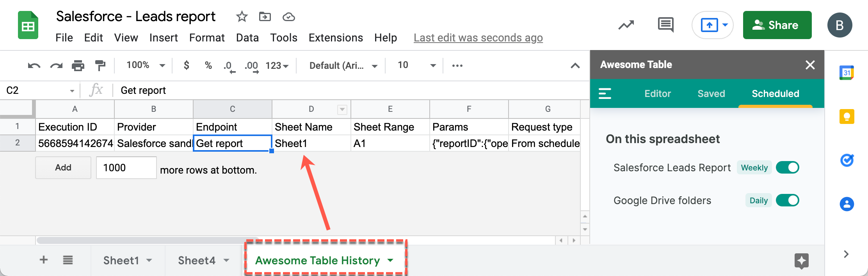868x276 pixels.
Task: Open the Edit menu
Action: pos(94,38)
